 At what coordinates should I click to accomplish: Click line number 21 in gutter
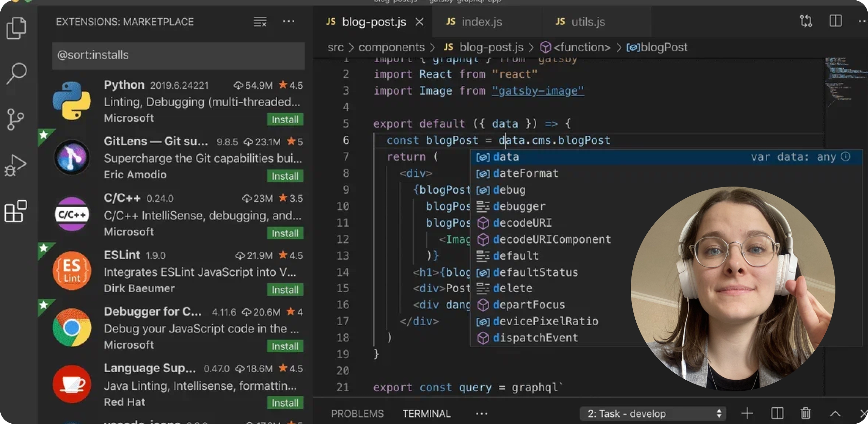[x=343, y=387]
